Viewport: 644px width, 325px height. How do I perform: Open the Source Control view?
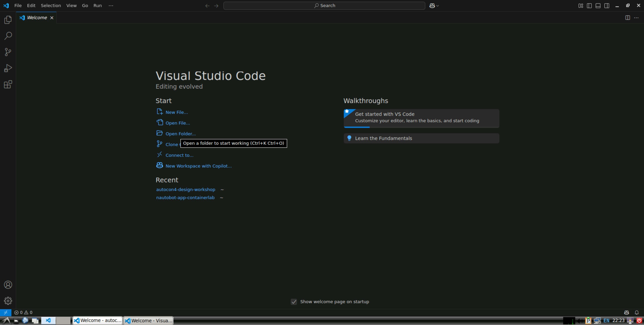[8, 52]
